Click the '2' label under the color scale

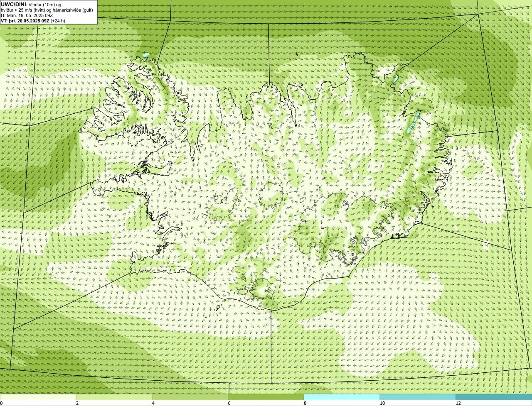point(77,403)
